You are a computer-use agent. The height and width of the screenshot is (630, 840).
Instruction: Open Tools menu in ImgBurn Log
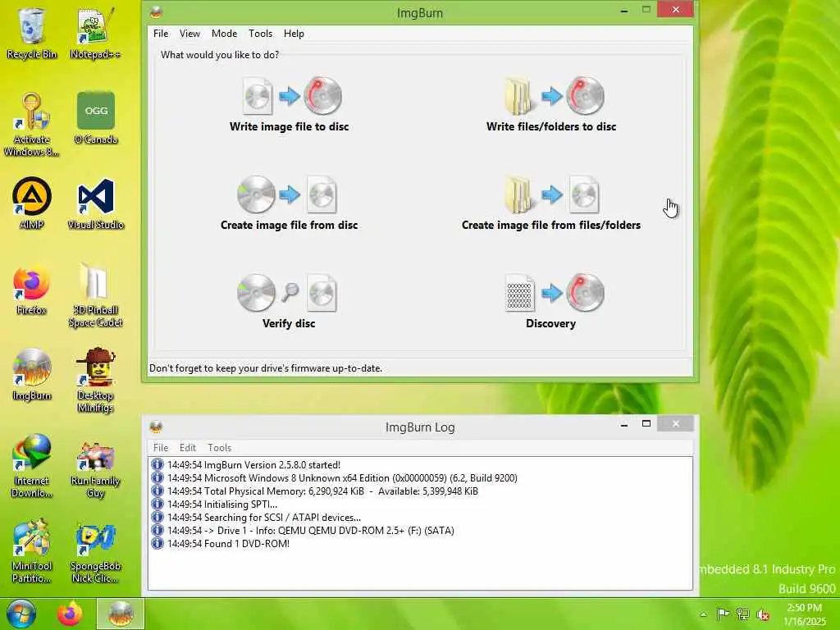220,447
